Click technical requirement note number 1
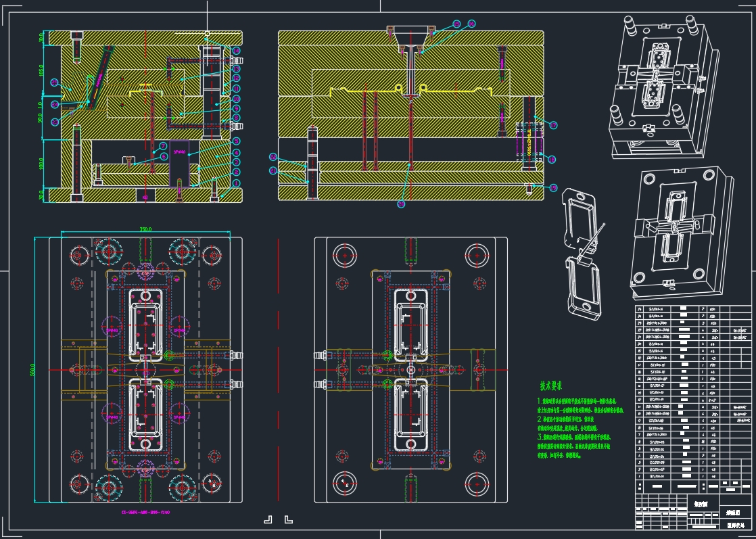 (580, 406)
